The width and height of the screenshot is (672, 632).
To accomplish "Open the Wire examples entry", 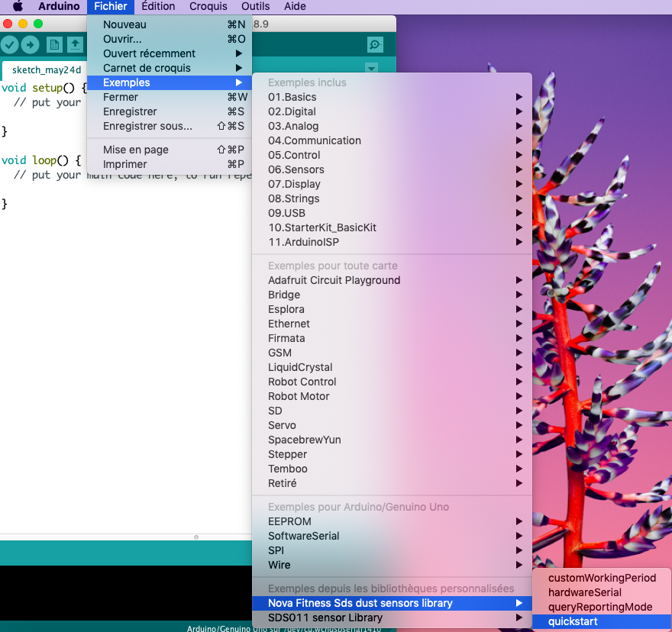I will (393, 566).
